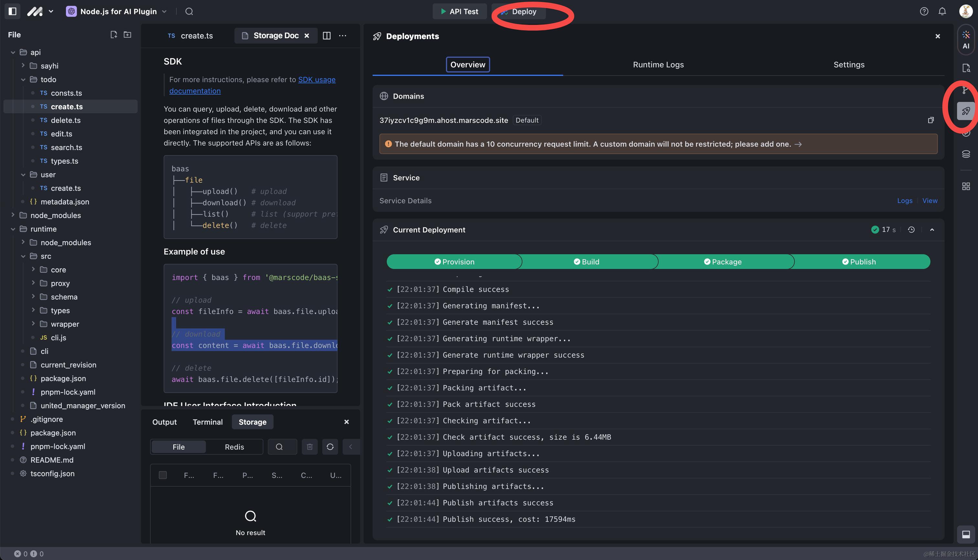The width and height of the screenshot is (978, 560).
Task: Tick the select-all checkbox in Storage table
Action: click(163, 475)
